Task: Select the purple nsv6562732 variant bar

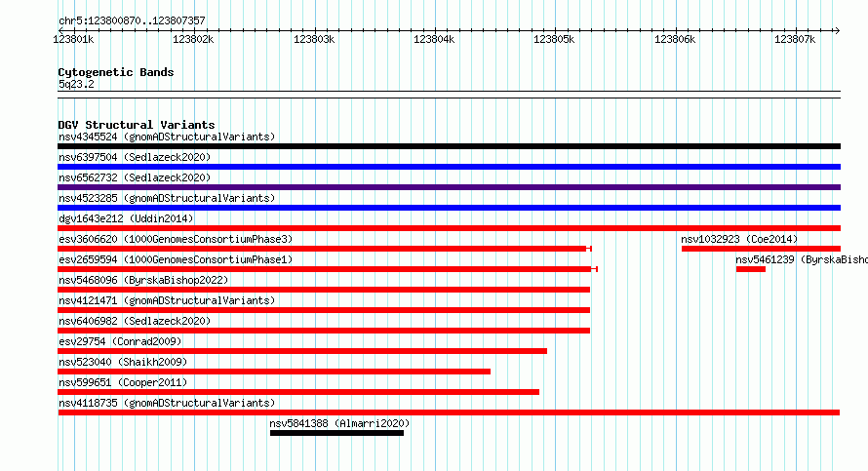Action: [x=449, y=187]
